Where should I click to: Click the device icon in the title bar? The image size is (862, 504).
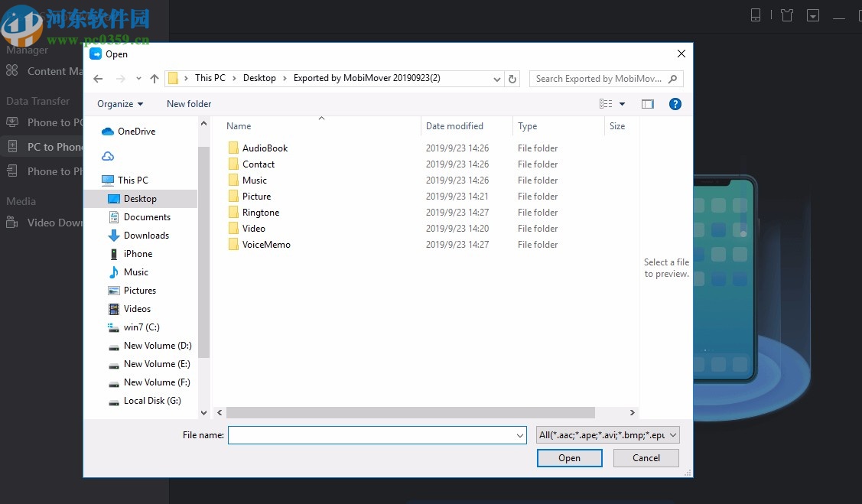tap(754, 15)
